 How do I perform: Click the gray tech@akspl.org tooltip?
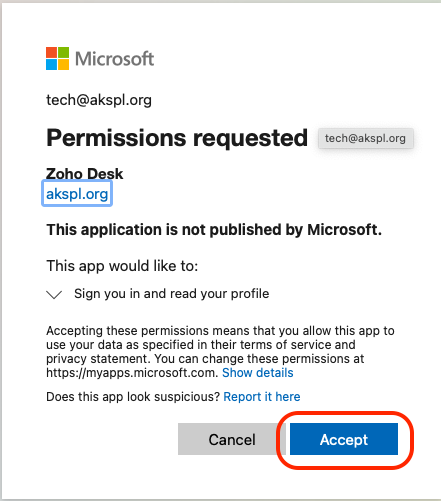coord(366,138)
